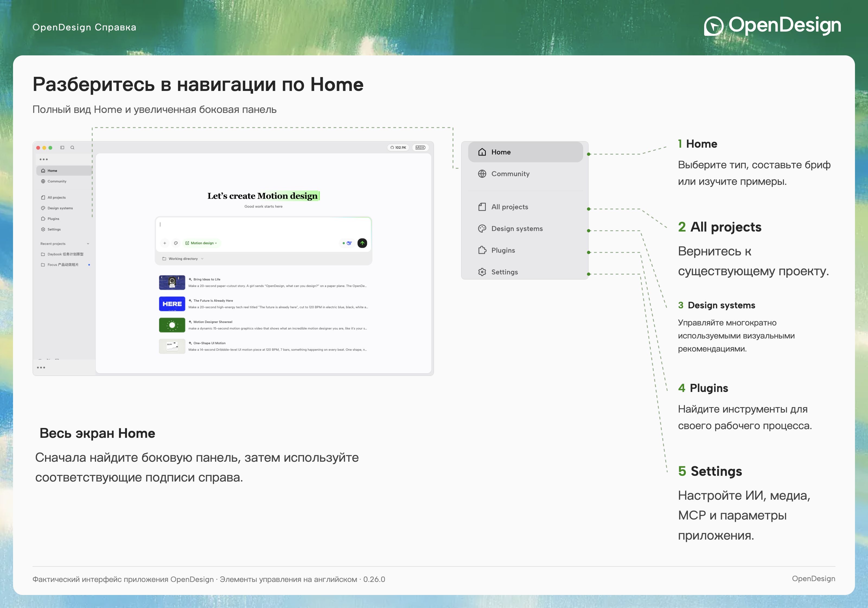Select The Future Is Already Here title
The image size is (868, 608).
[213, 300]
